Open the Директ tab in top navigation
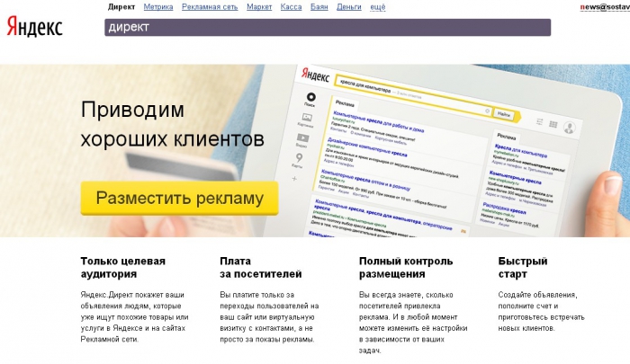Image resolution: width=630 pixels, height=364 pixels. tap(121, 7)
